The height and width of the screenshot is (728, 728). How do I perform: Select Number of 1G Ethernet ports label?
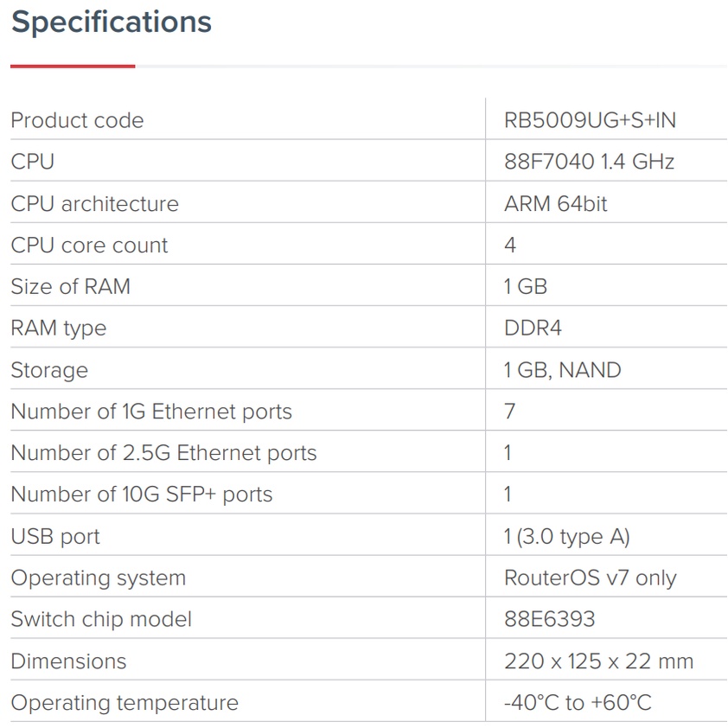(151, 412)
